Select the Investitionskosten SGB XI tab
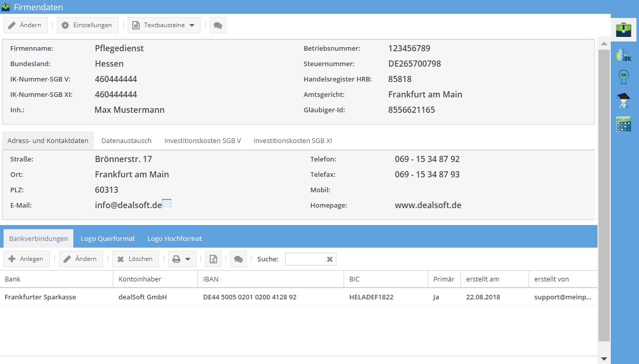639x364 pixels. (293, 141)
